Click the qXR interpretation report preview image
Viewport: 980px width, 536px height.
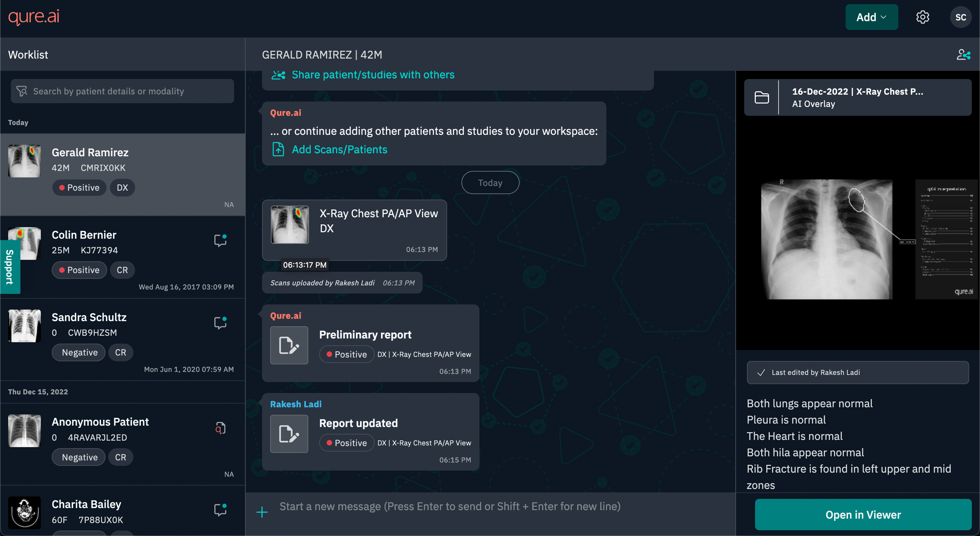946,239
